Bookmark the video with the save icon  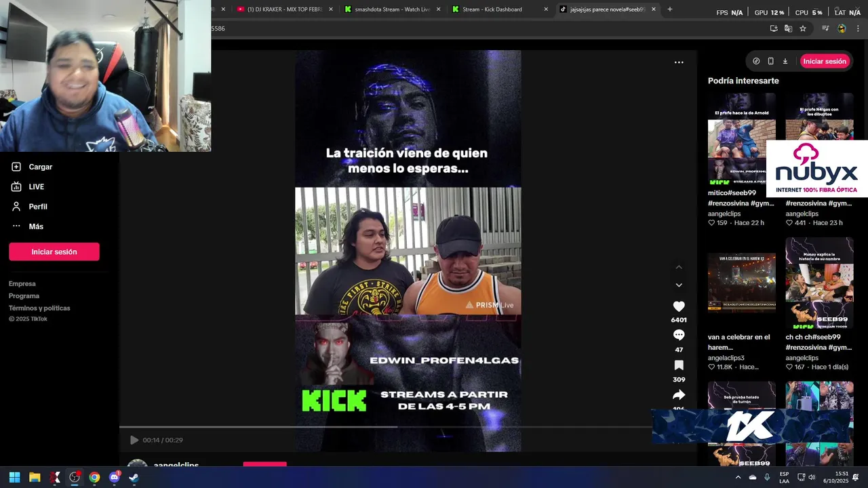pyautogui.click(x=679, y=365)
